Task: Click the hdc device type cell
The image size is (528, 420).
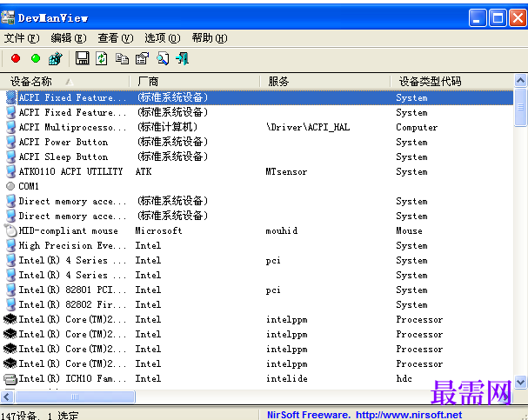Action: click(x=404, y=379)
